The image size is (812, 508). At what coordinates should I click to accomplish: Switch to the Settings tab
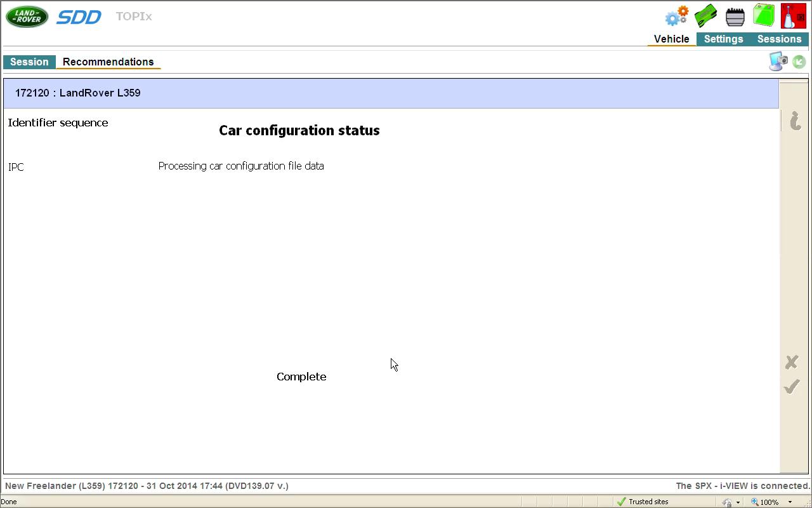pyautogui.click(x=723, y=39)
